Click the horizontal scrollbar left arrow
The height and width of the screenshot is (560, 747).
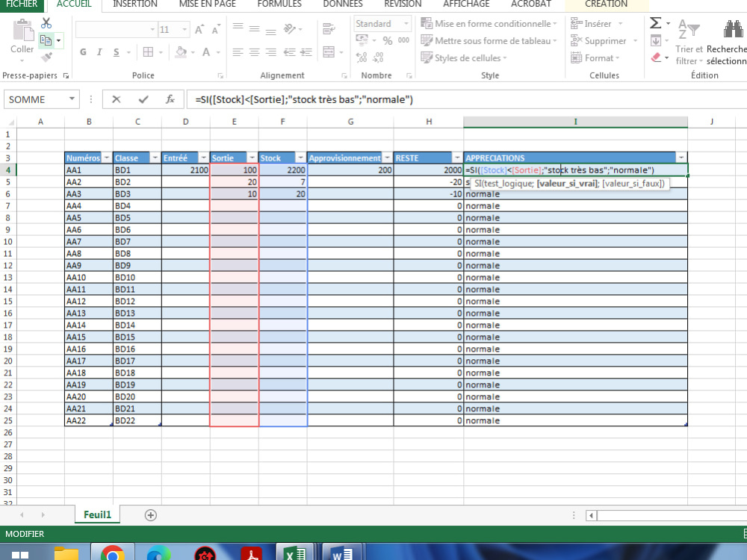[x=591, y=515]
